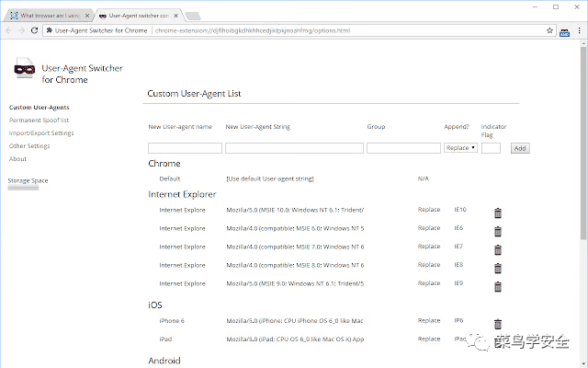Reload the current page
Viewport: 588px width, 368px height.
click(x=34, y=30)
